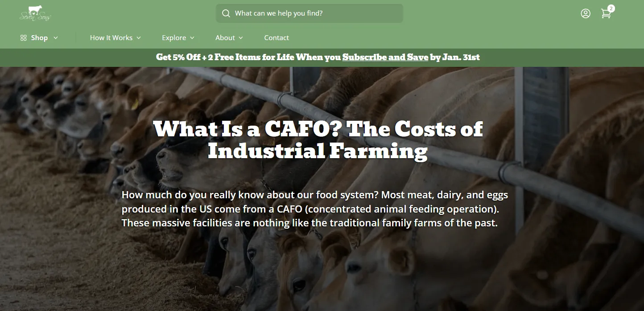Click the Seven Sons cow logo

coord(35,13)
